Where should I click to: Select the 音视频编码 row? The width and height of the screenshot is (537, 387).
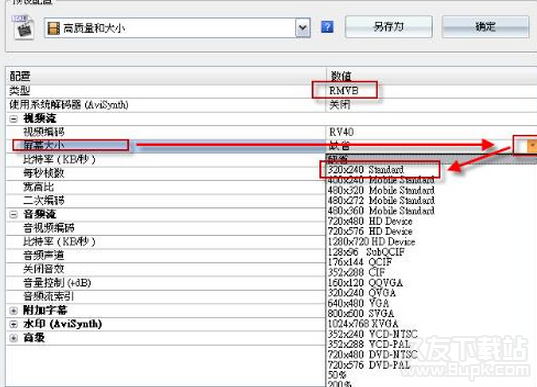point(166,228)
